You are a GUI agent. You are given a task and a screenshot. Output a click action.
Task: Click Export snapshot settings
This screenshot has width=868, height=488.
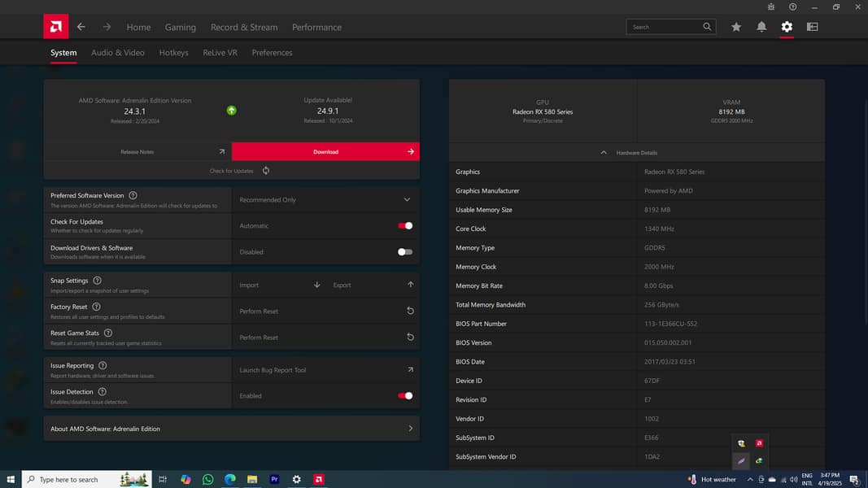pyautogui.click(x=373, y=285)
